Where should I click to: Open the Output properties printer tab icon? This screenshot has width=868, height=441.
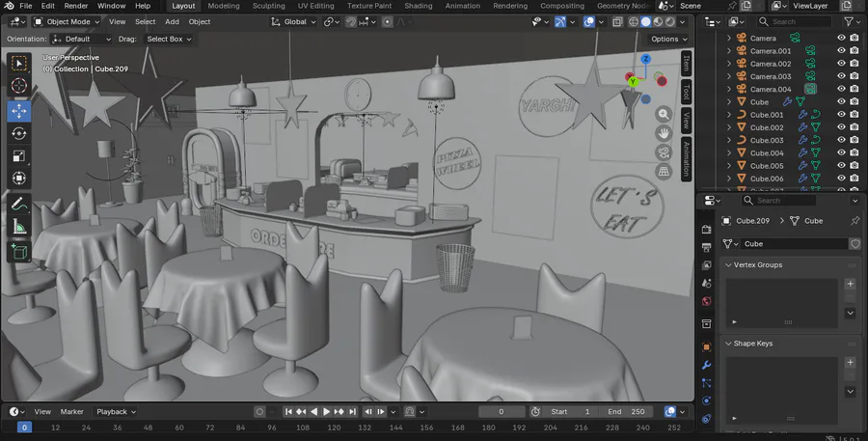pyautogui.click(x=706, y=248)
